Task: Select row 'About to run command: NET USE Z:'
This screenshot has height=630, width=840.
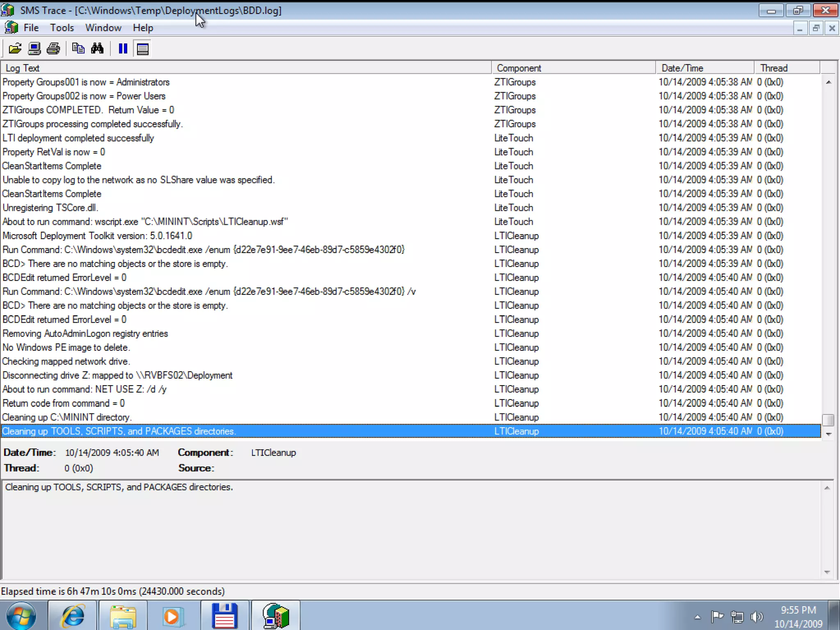Action: [x=410, y=389]
